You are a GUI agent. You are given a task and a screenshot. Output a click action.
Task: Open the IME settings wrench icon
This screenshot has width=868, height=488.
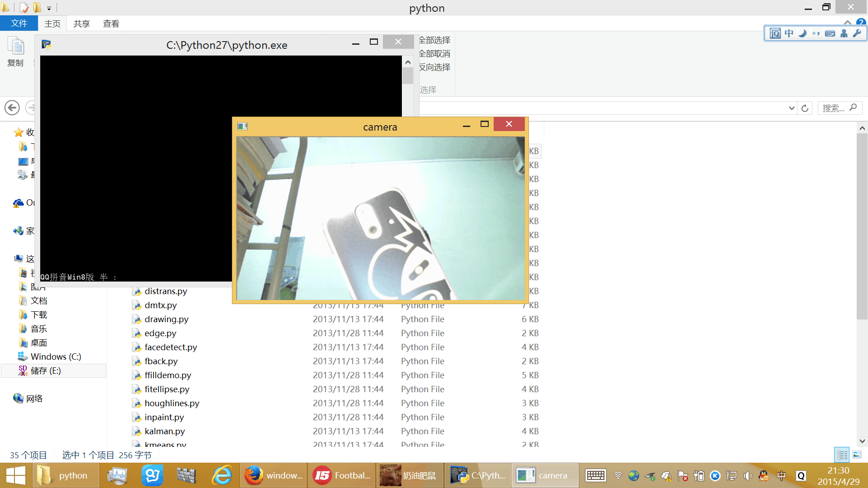pyautogui.click(x=857, y=33)
